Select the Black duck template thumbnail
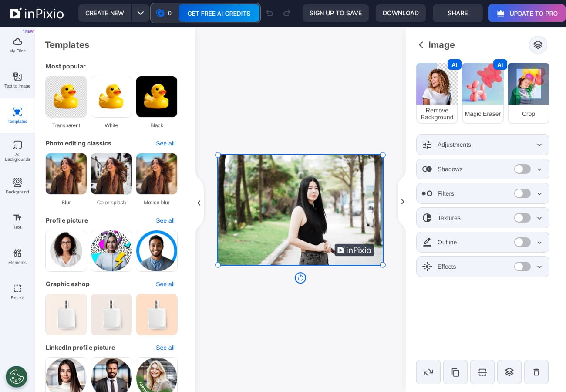The height and width of the screenshot is (392, 566). 157,97
